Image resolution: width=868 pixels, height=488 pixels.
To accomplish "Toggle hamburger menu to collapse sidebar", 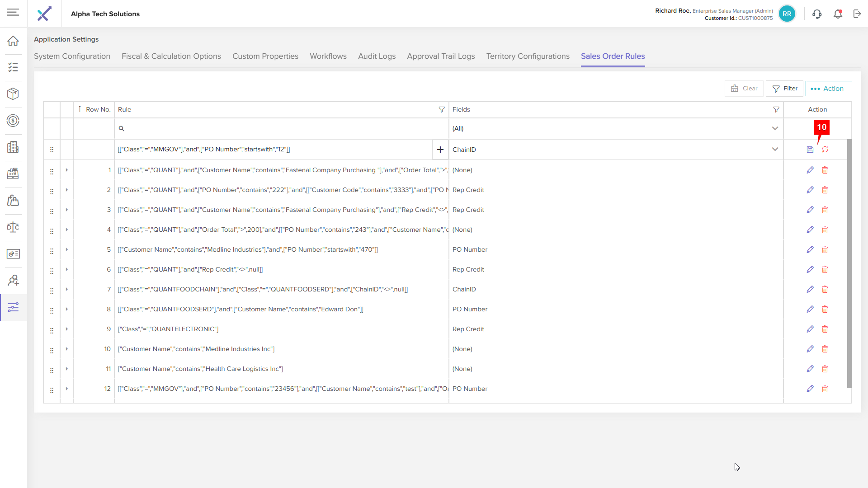I will tap(13, 13).
